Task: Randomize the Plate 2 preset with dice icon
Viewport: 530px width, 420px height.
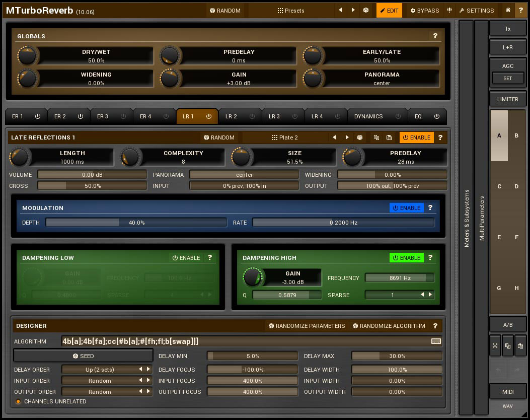Action: (360, 137)
